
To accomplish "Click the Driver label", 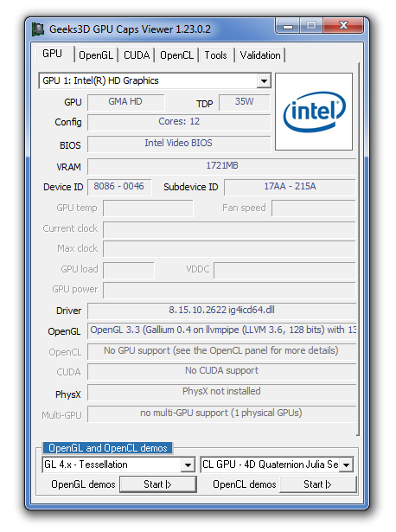I will [x=69, y=311].
